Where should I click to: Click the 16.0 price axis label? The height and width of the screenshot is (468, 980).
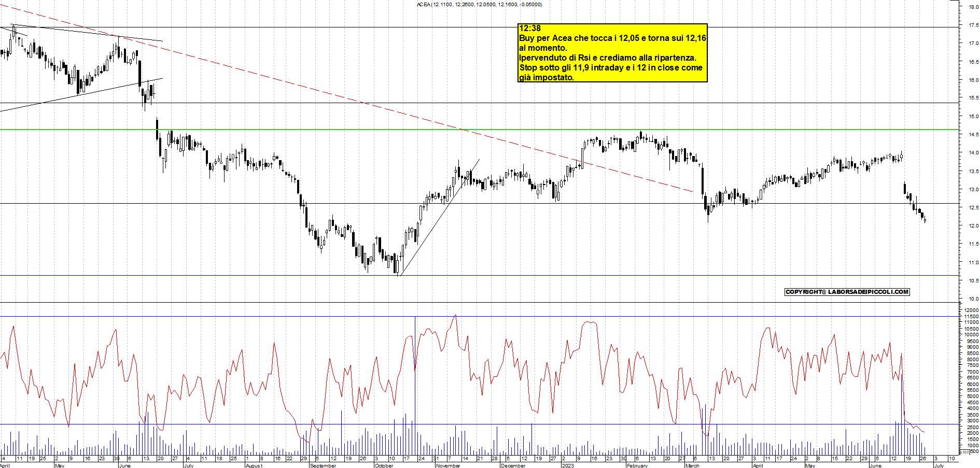tap(973, 80)
